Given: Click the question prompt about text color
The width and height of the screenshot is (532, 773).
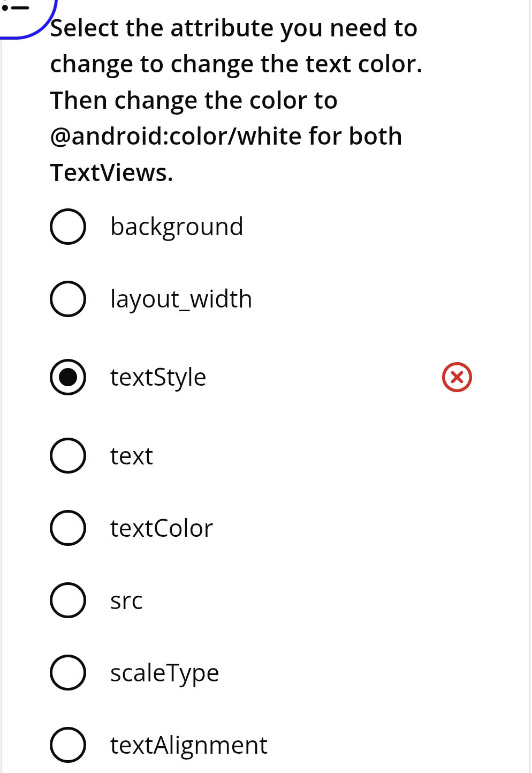Looking at the screenshot, I should tap(235, 99).
